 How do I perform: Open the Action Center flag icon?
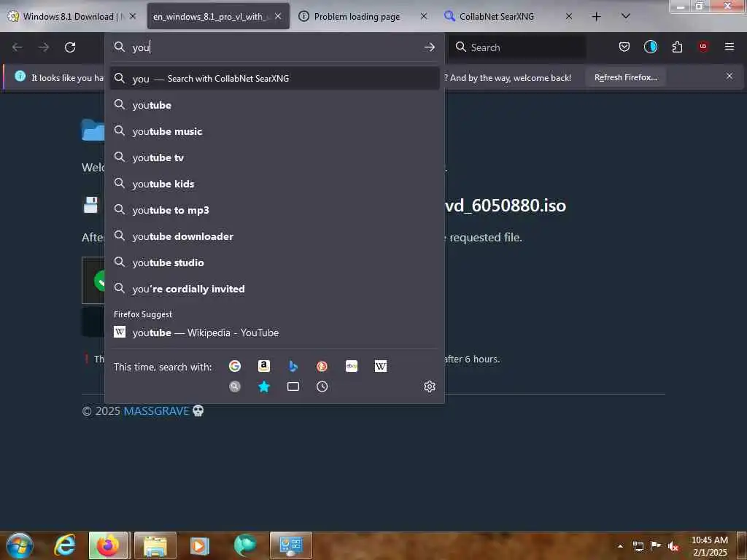(x=656, y=546)
